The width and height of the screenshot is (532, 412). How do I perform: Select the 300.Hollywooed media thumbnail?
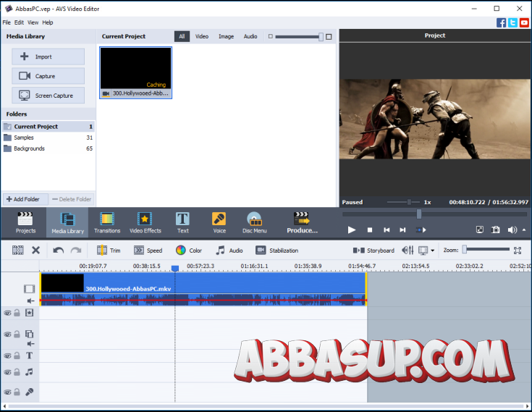(136, 72)
